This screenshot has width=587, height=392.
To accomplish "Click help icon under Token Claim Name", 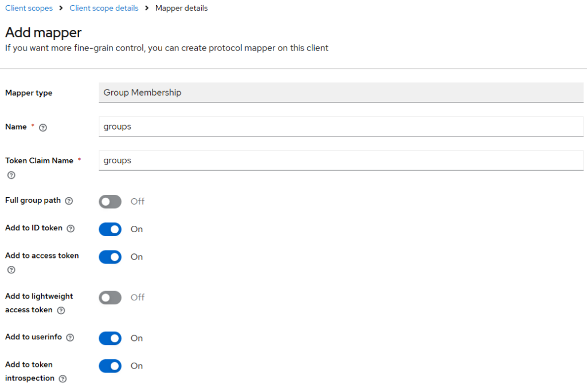I will pyautogui.click(x=11, y=175).
